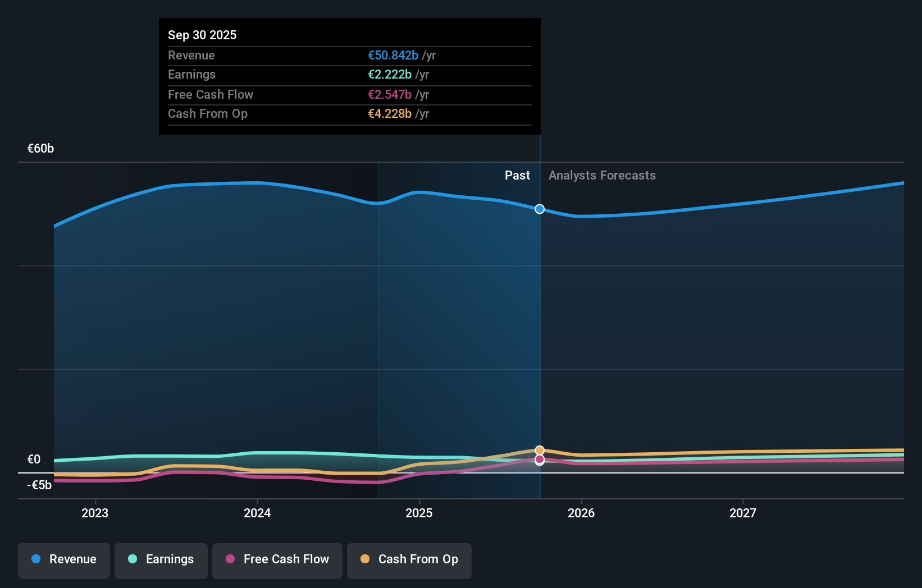Click the Free Cash Flow legend button

[277, 559]
